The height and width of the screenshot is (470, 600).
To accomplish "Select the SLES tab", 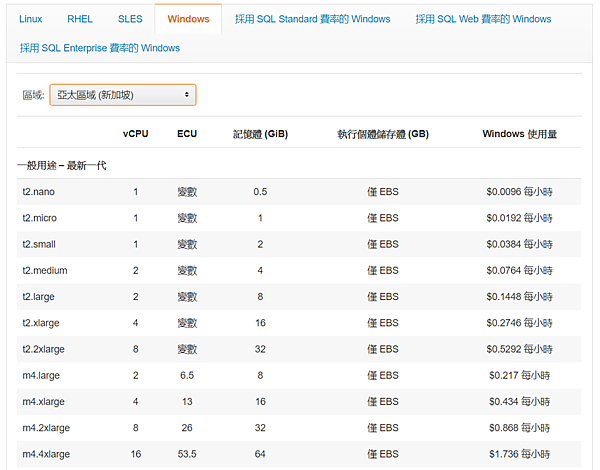I will point(130,19).
